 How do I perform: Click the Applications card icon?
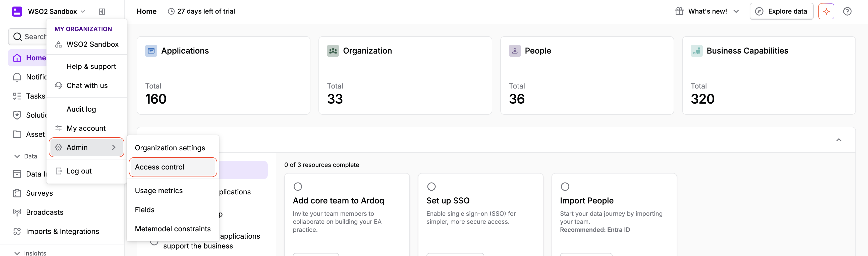[151, 51]
